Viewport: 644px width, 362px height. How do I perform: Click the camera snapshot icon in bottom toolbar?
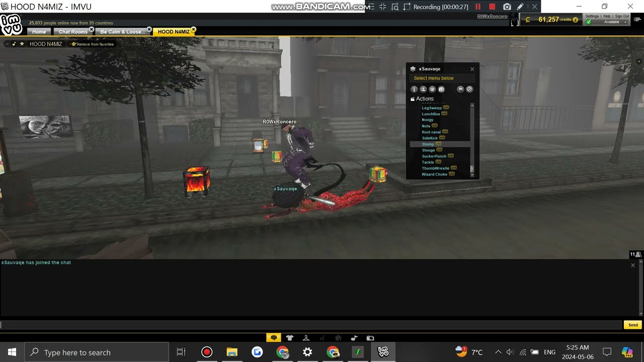(370, 338)
